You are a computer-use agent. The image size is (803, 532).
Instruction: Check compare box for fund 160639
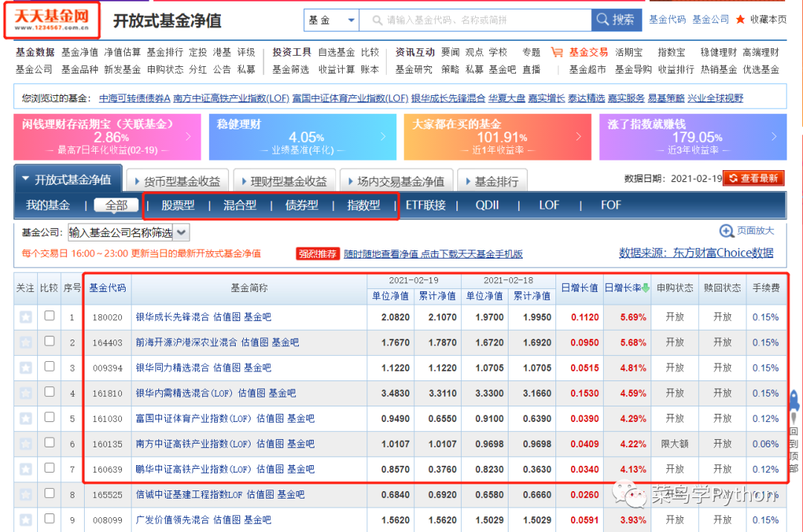(49, 467)
